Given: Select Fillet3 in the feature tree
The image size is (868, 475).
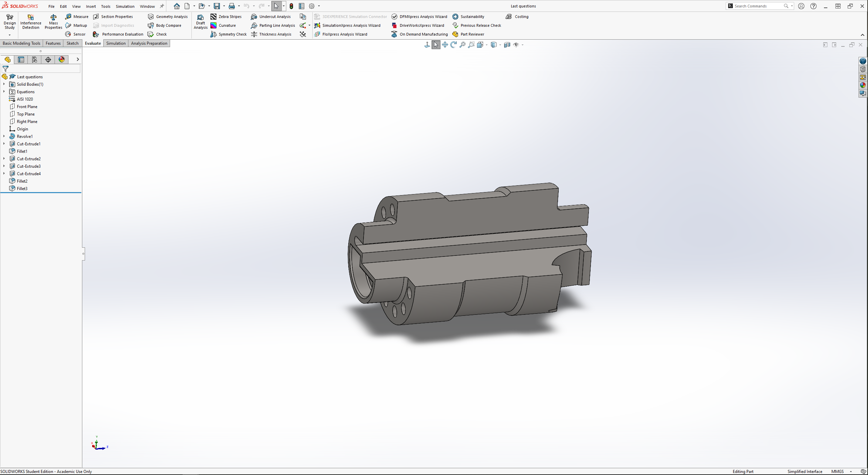Looking at the screenshot, I should [x=22, y=189].
